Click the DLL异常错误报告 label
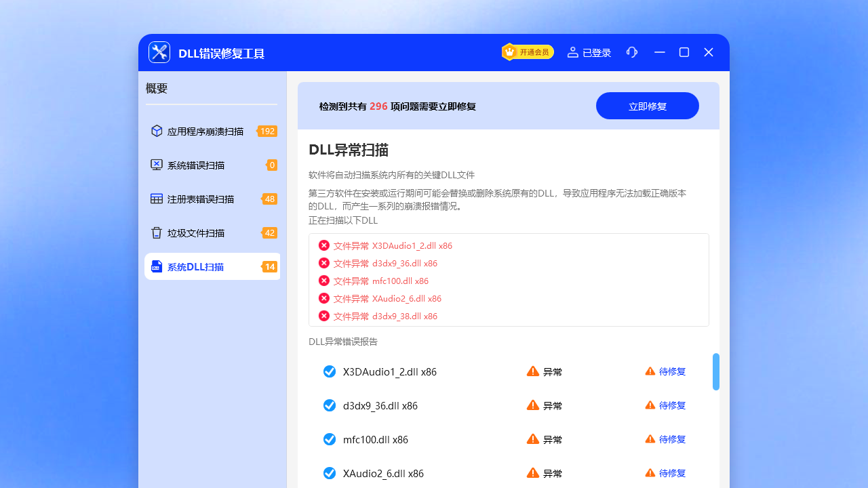 pyautogui.click(x=343, y=342)
